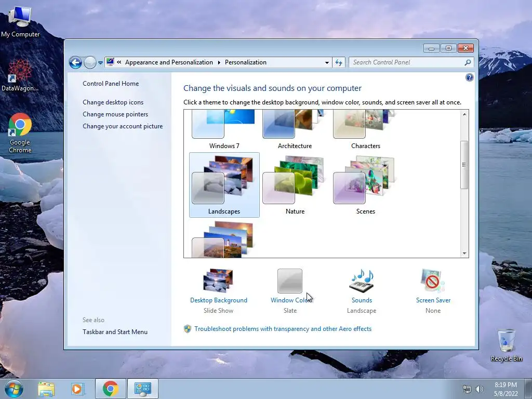This screenshot has height=399, width=532.
Task: Select the Characters theme
Action: pyautogui.click(x=365, y=130)
